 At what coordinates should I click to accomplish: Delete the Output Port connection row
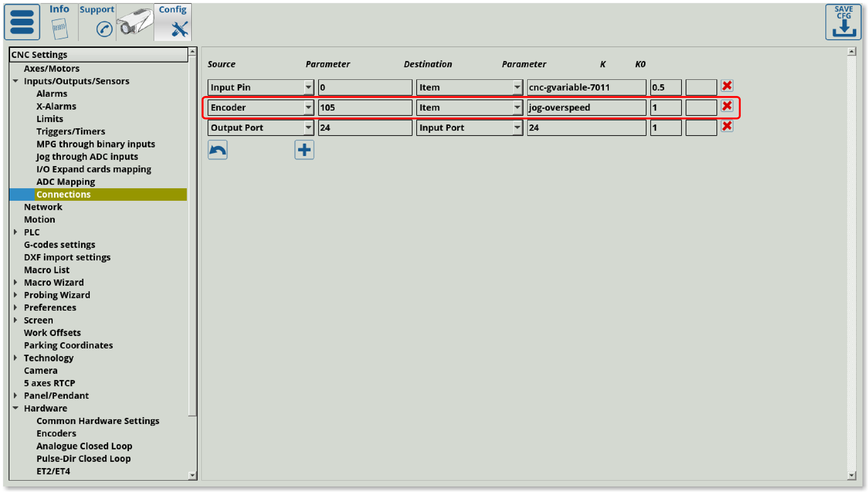pyautogui.click(x=727, y=126)
